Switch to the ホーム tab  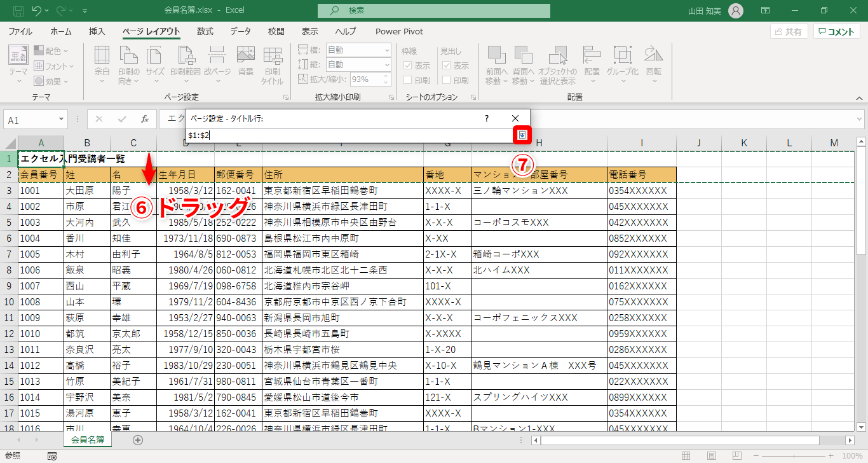click(61, 32)
